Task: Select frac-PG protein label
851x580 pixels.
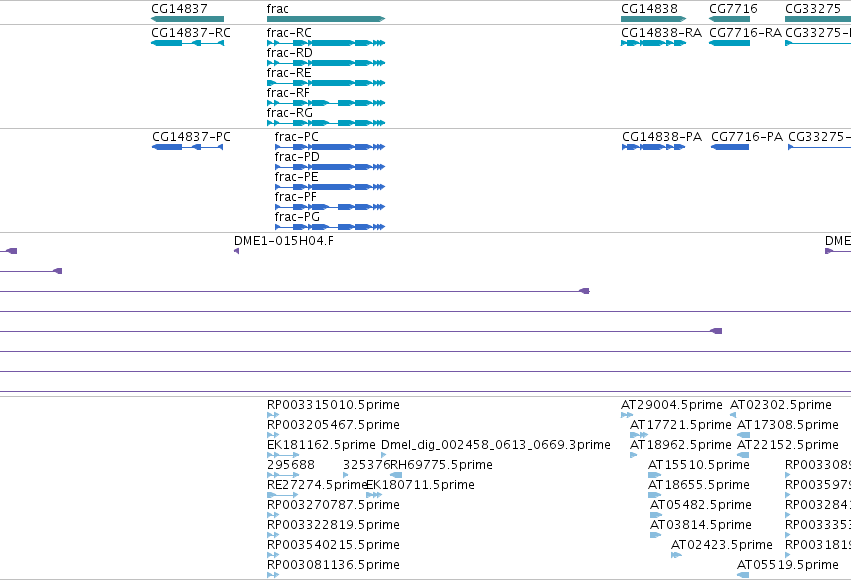Action: [297, 217]
